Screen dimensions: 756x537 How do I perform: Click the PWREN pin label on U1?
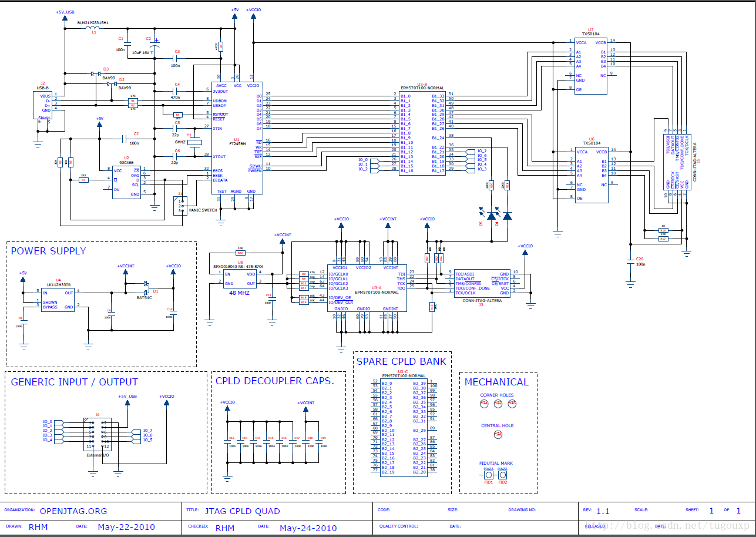tap(255, 170)
